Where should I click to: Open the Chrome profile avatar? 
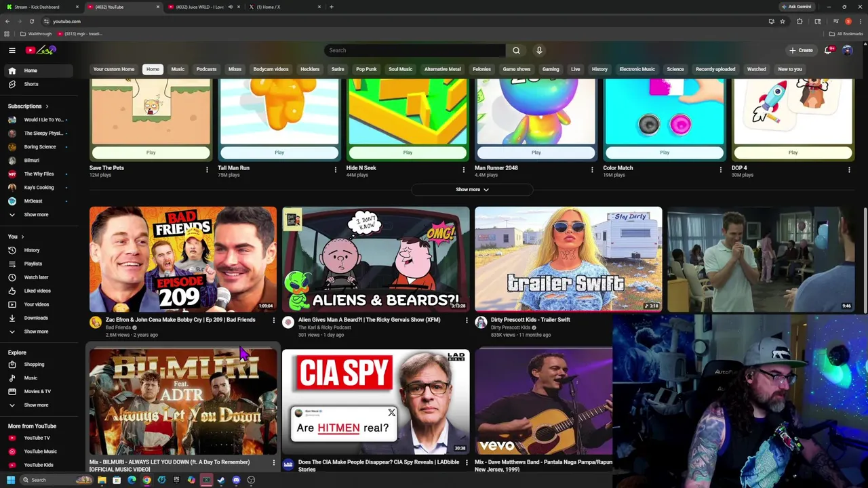848,21
